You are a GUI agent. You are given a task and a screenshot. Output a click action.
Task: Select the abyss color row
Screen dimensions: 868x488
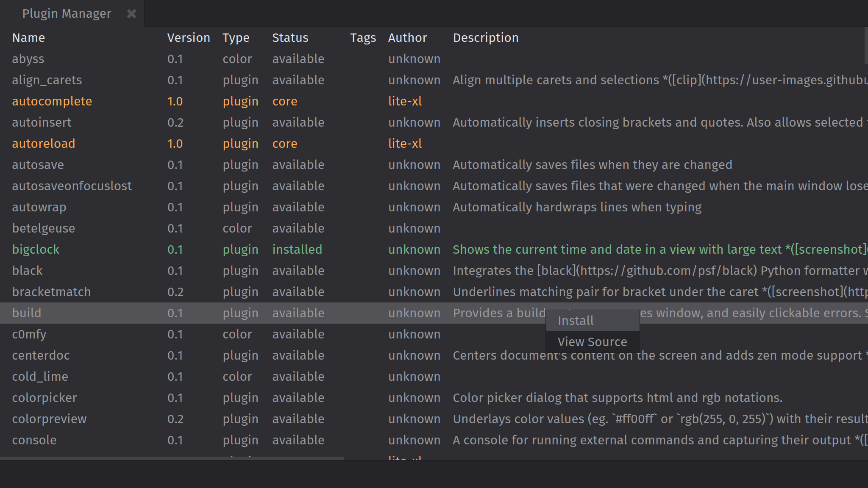(434, 59)
